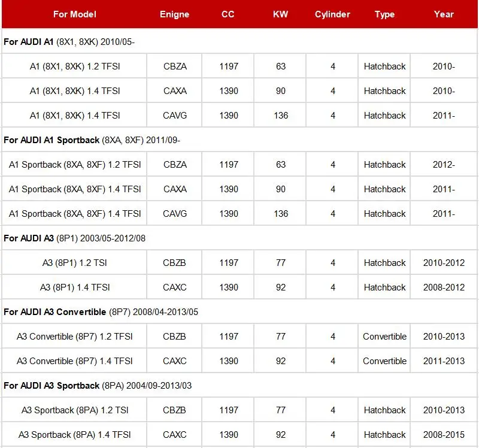Select the 'For AUDI A3 Convertible (8P7)' group row
Image resolution: width=479 pixels, height=448 pixels.
click(239, 311)
